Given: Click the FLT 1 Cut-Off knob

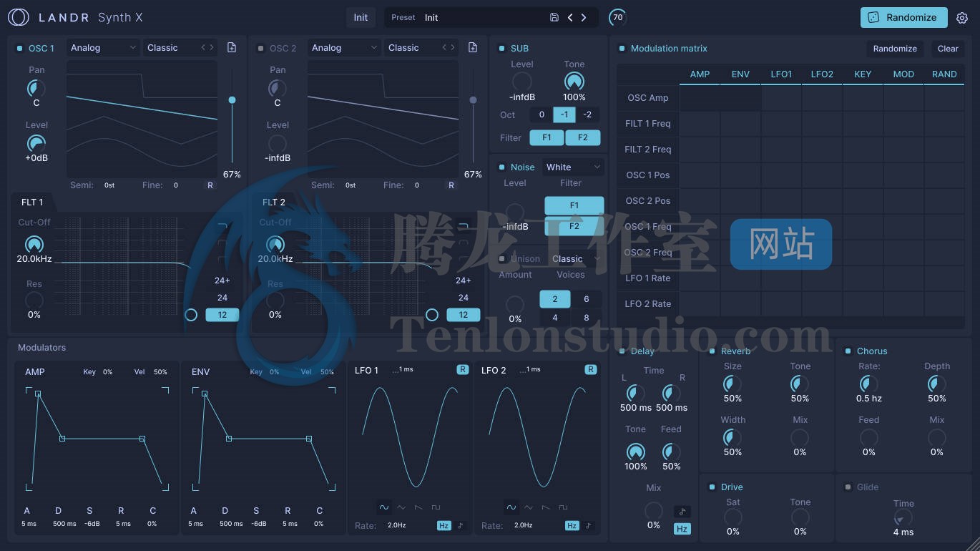Looking at the screenshot, I should (34, 245).
